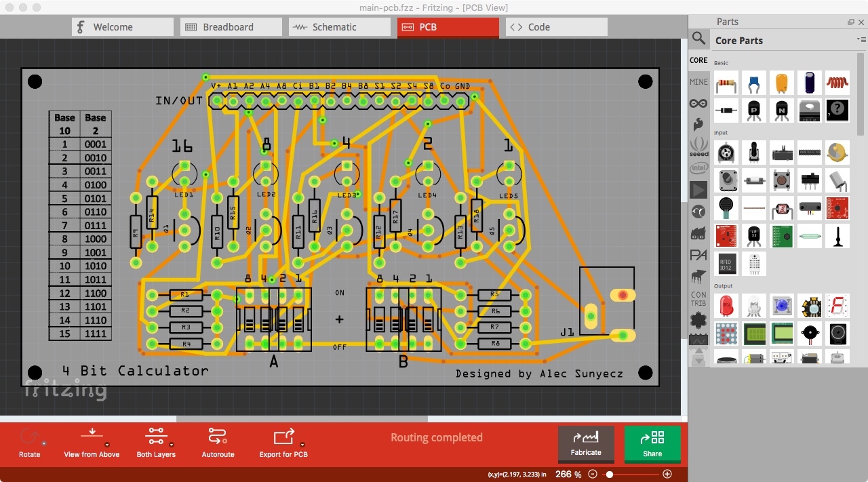Click the Autoroute tool
868x482 pixels.
pos(218,443)
